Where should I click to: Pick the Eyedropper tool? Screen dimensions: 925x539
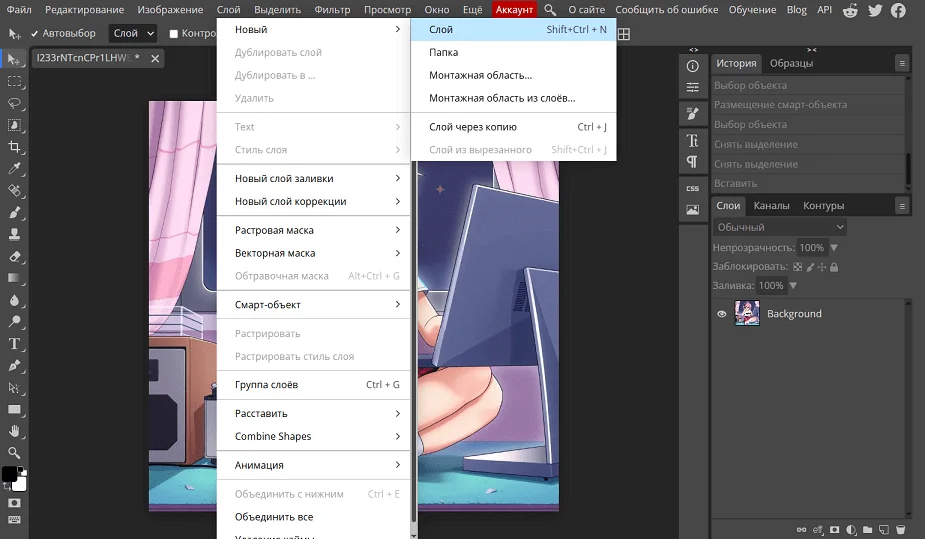coord(14,168)
